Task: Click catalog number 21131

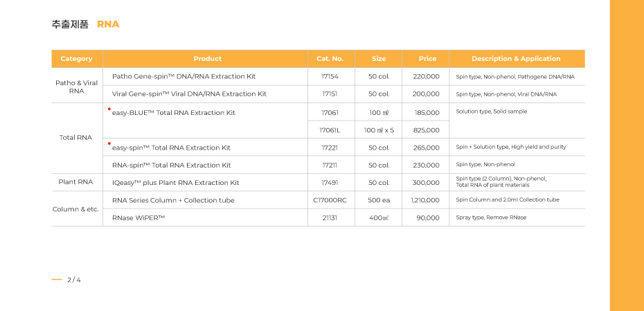Action: pyautogui.click(x=330, y=217)
